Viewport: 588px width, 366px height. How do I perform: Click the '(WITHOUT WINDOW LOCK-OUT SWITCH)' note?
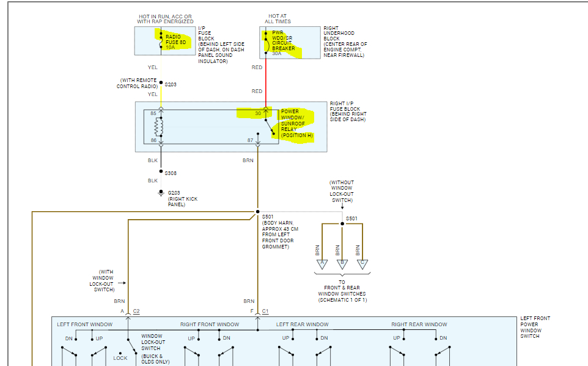(342, 192)
